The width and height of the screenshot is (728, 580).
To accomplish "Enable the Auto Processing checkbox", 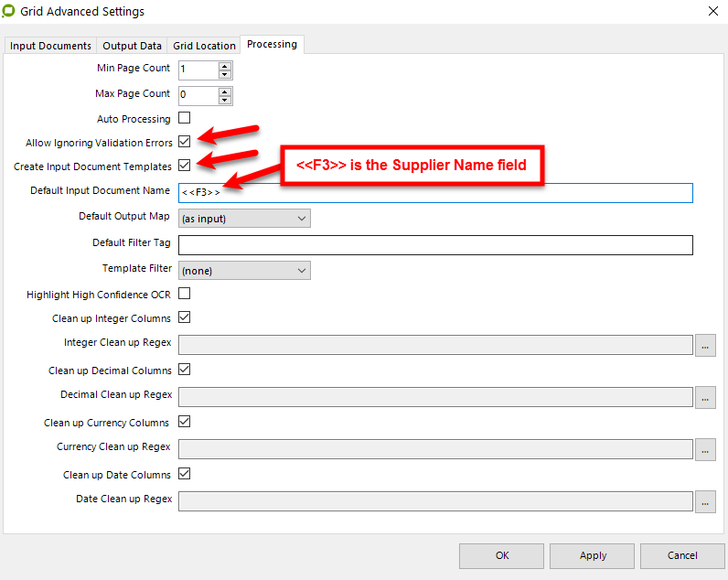I will click(185, 118).
